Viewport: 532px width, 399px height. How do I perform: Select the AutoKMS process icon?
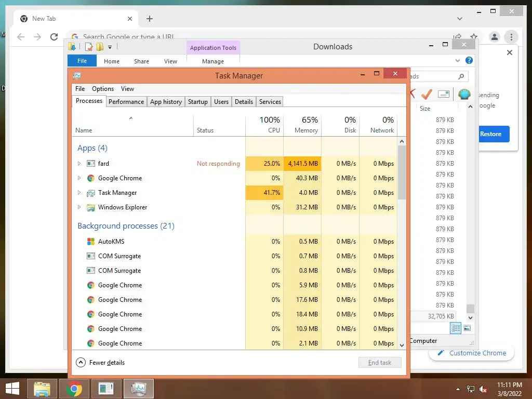(90, 242)
